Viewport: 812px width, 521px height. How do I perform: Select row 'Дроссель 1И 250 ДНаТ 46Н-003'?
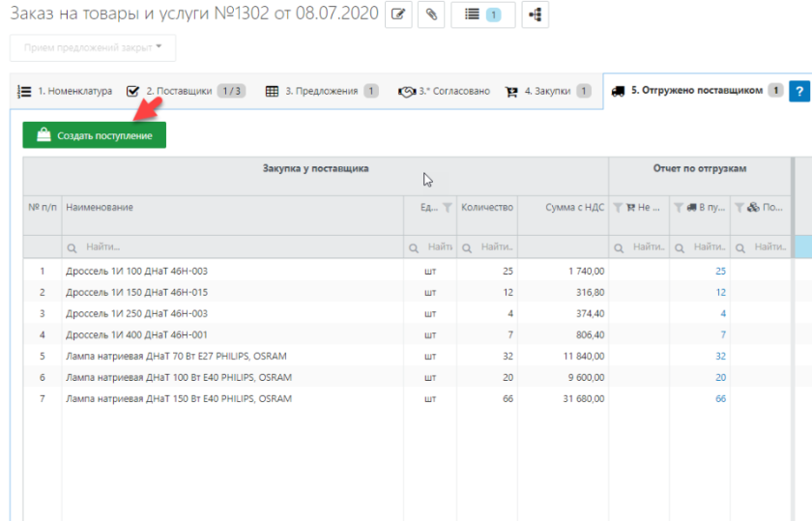click(136, 313)
